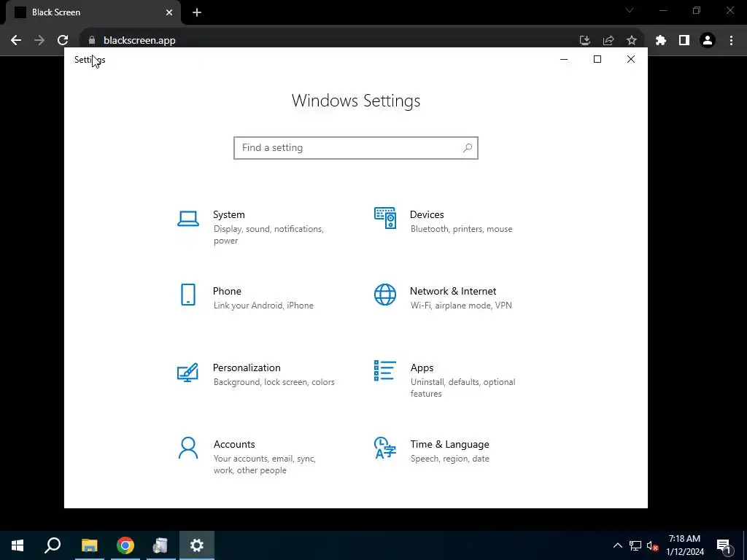Image resolution: width=747 pixels, height=560 pixels.
Task: Select the Black Screen tab
Action: pos(93,12)
